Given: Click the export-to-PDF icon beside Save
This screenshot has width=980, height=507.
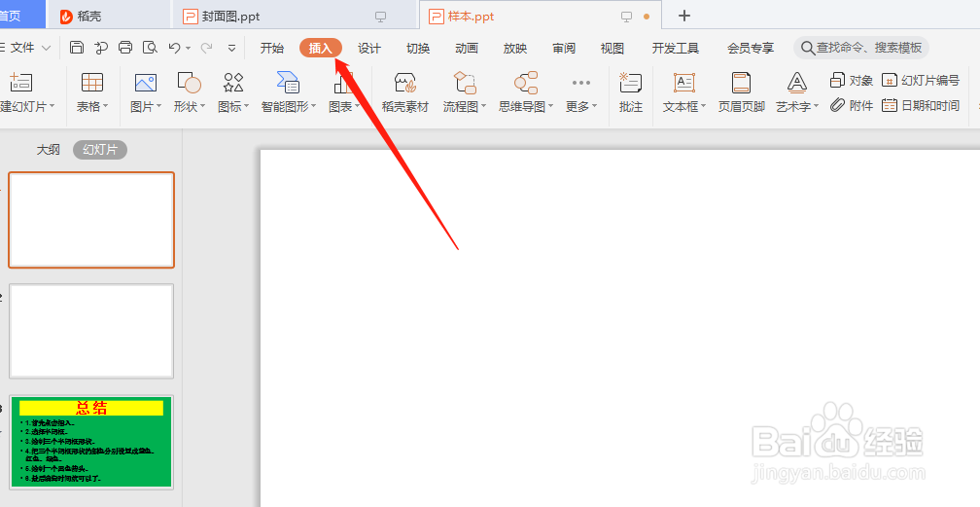Looking at the screenshot, I should click(101, 48).
